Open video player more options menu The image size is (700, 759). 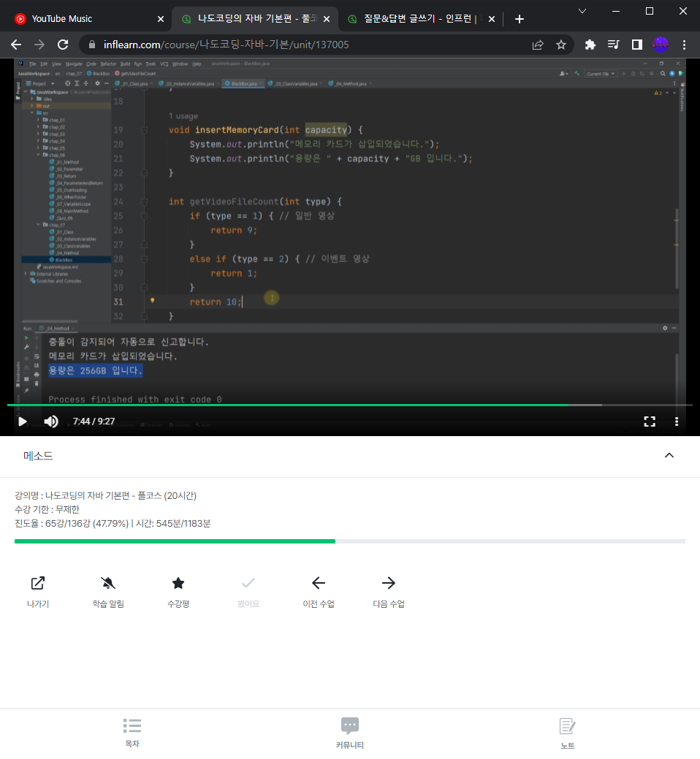coord(677,421)
